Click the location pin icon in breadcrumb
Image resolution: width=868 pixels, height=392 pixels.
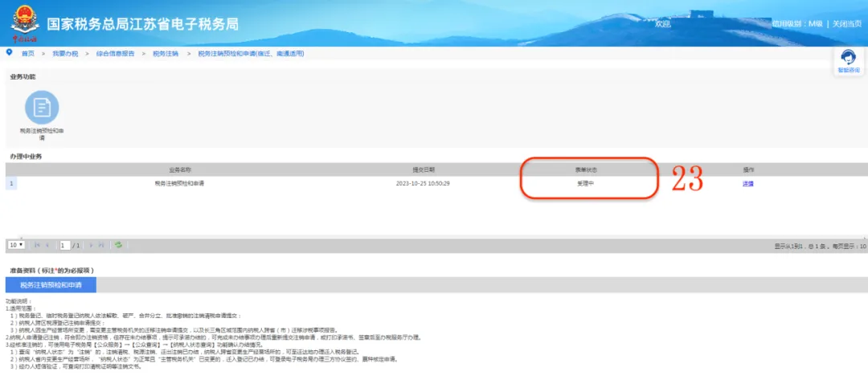click(9, 52)
